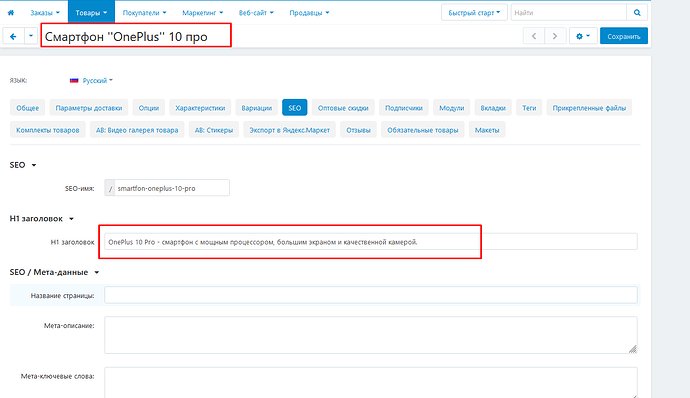Click the product title Смартфон OnePlus

tap(126, 37)
